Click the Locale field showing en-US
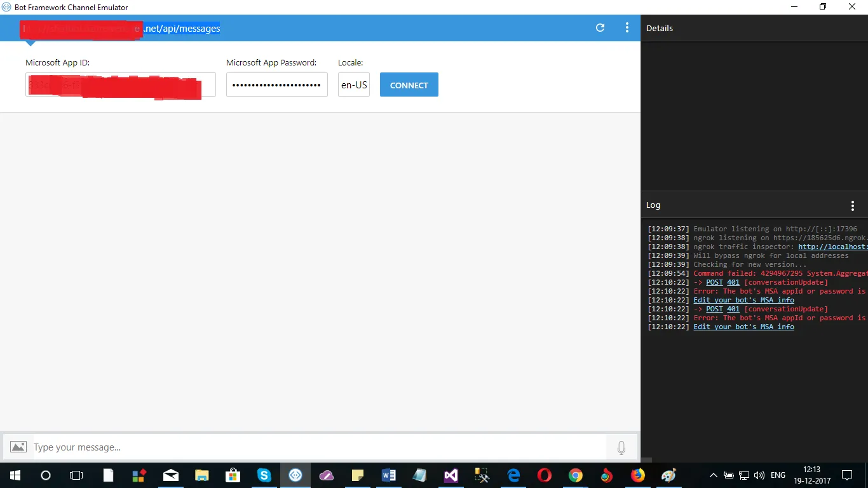The height and width of the screenshot is (488, 868). coord(354,85)
